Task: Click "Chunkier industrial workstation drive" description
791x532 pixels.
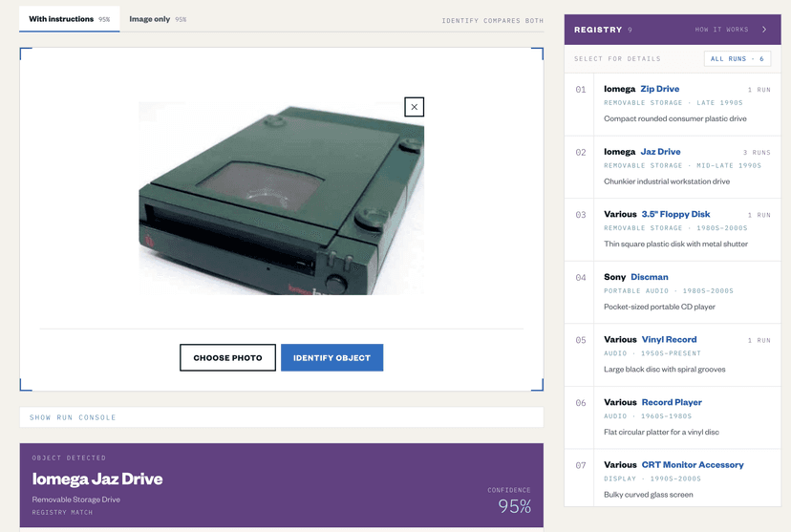Action: (x=667, y=181)
